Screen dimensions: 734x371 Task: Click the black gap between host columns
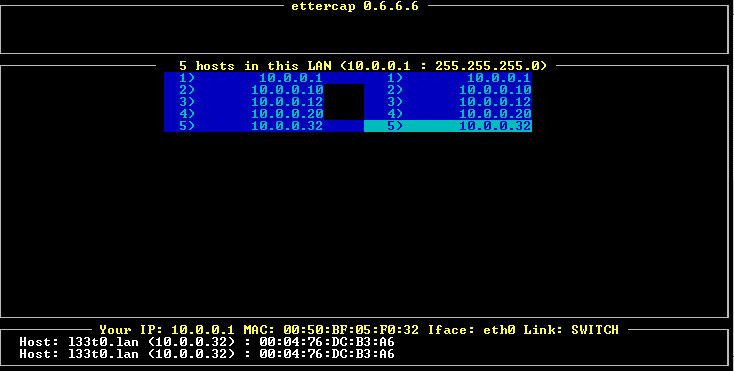[344, 102]
